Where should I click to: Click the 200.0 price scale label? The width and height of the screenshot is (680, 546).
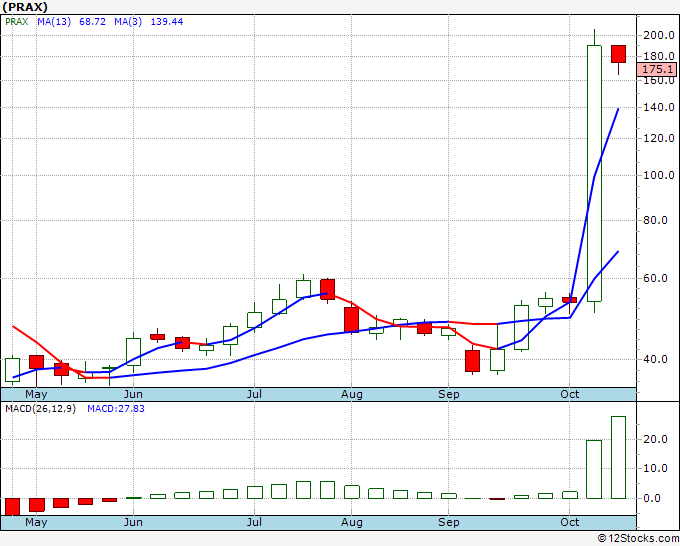659,36
